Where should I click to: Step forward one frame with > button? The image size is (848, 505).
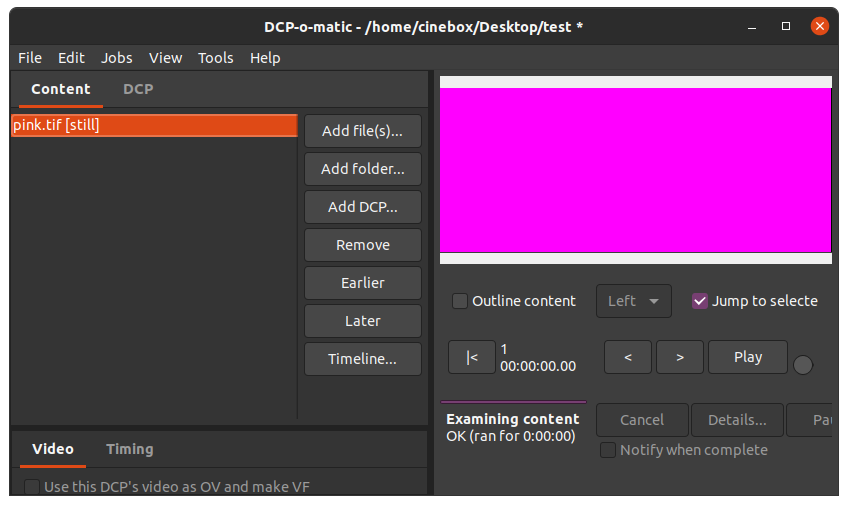[x=680, y=357]
